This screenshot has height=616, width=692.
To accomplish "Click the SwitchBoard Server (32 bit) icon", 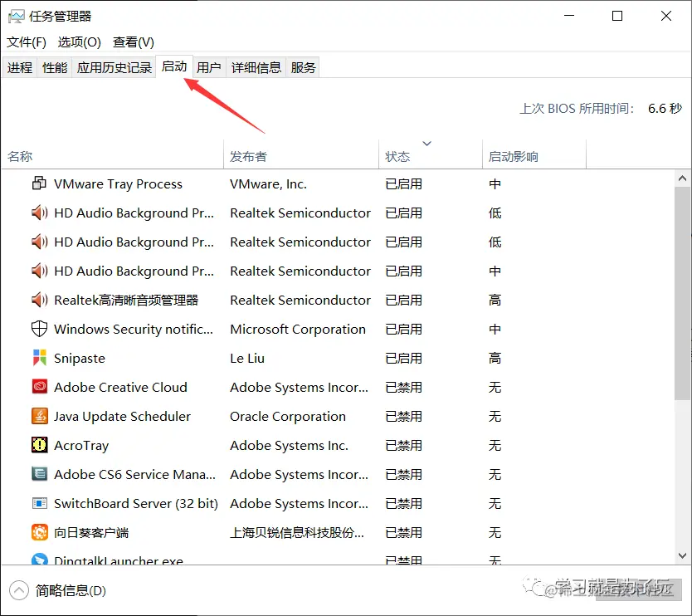I will 39,503.
